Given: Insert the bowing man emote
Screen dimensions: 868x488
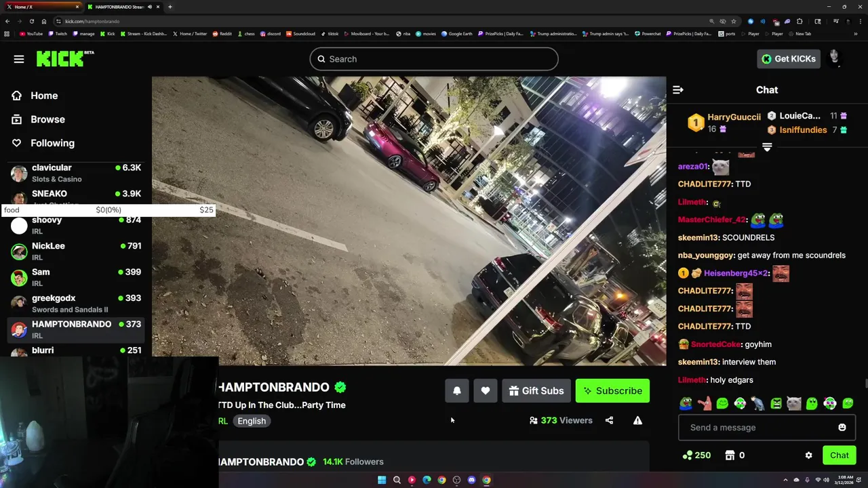Looking at the screenshot, I should [757, 404].
